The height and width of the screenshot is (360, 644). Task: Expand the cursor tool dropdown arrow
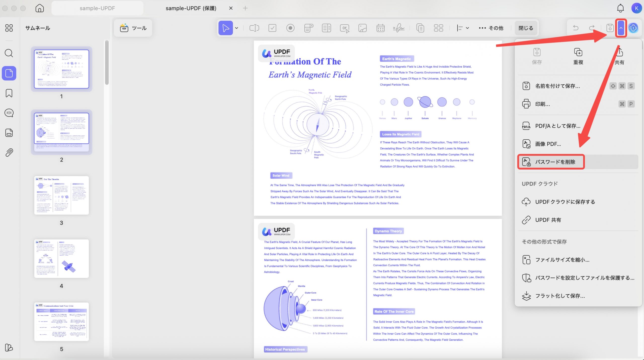[x=236, y=28]
